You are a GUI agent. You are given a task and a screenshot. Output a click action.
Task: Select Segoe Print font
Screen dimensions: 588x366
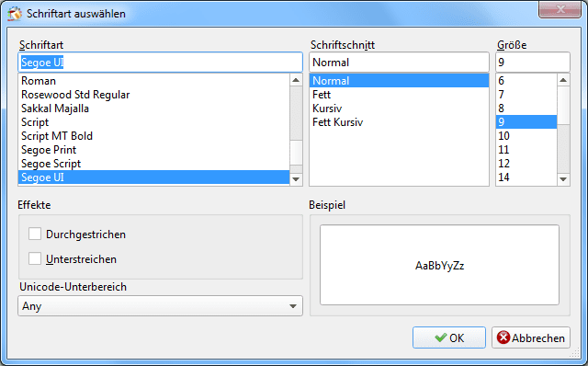tap(153, 150)
